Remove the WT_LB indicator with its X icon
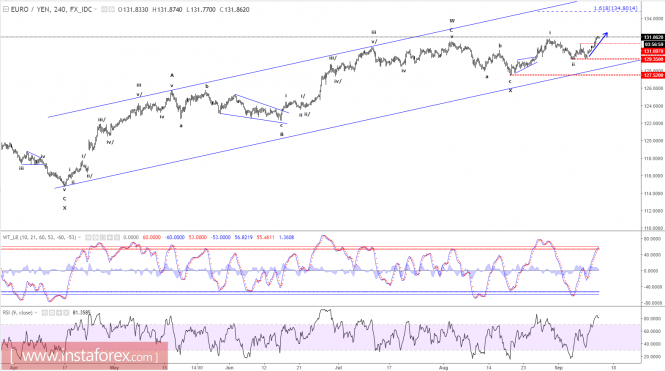 (117, 237)
